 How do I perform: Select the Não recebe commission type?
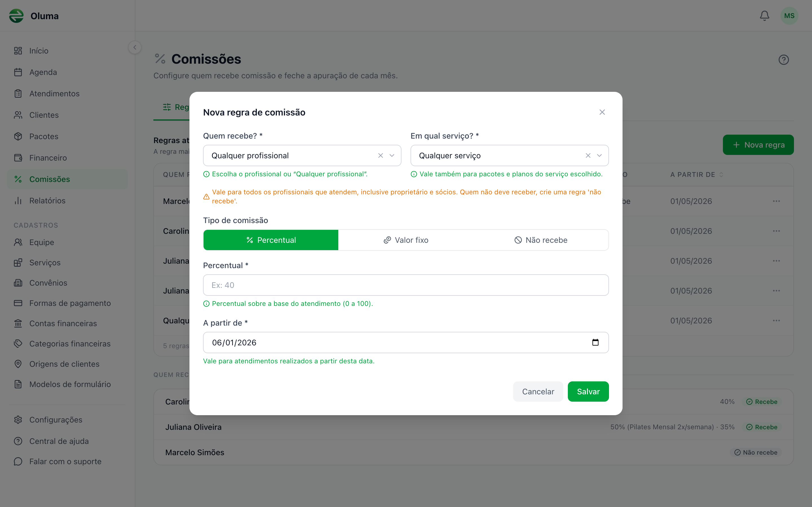541,240
